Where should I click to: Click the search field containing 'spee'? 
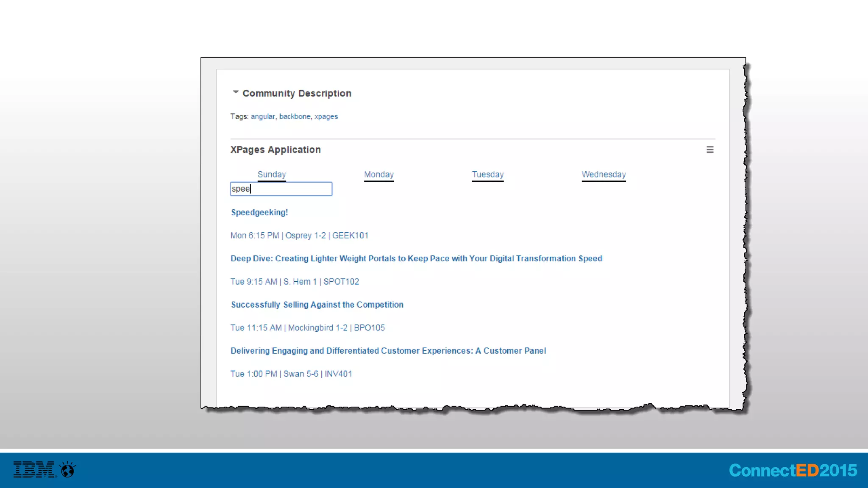281,189
